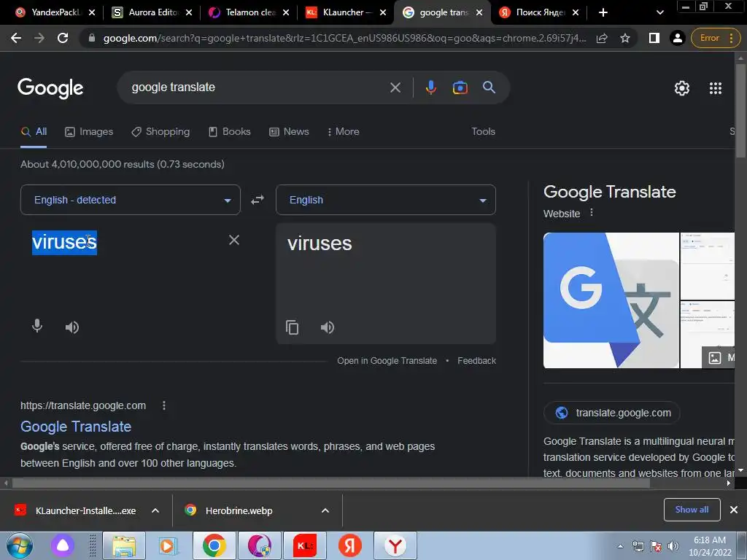The image size is (747, 560).
Task: Toggle Chrome side panel
Action: coord(654,38)
